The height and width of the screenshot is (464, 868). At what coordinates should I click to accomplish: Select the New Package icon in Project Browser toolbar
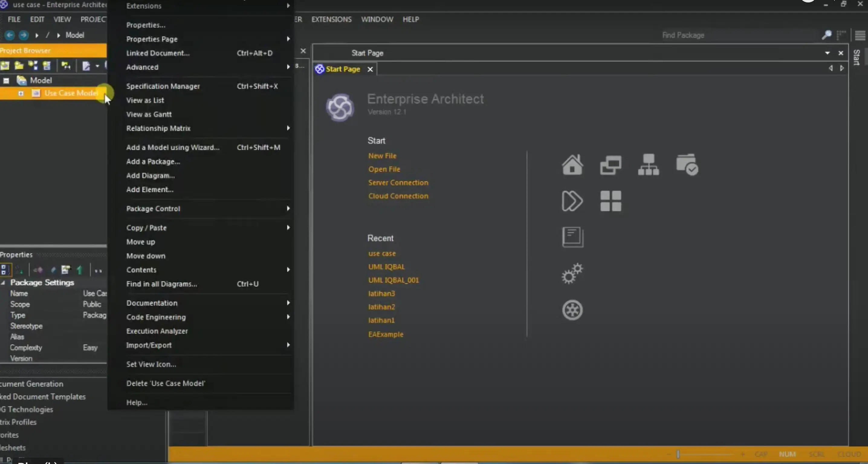(x=18, y=66)
